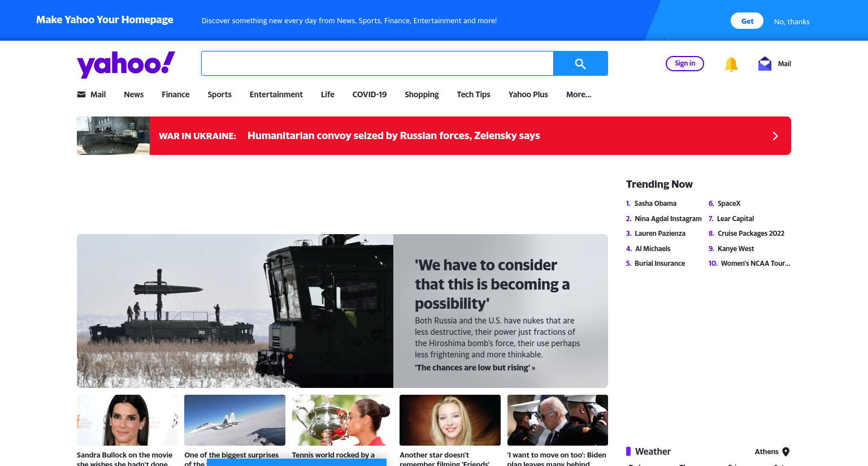Click 'The chances are low but rising' link
868x466 pixels.
[x=475, y=368]
